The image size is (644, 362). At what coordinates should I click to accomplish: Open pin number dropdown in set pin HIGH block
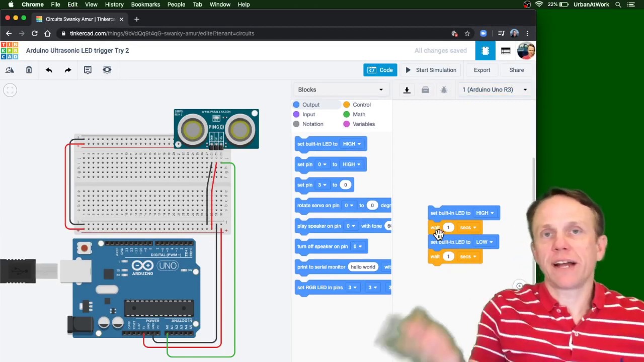pyautogui.click(x=322, y=164)
